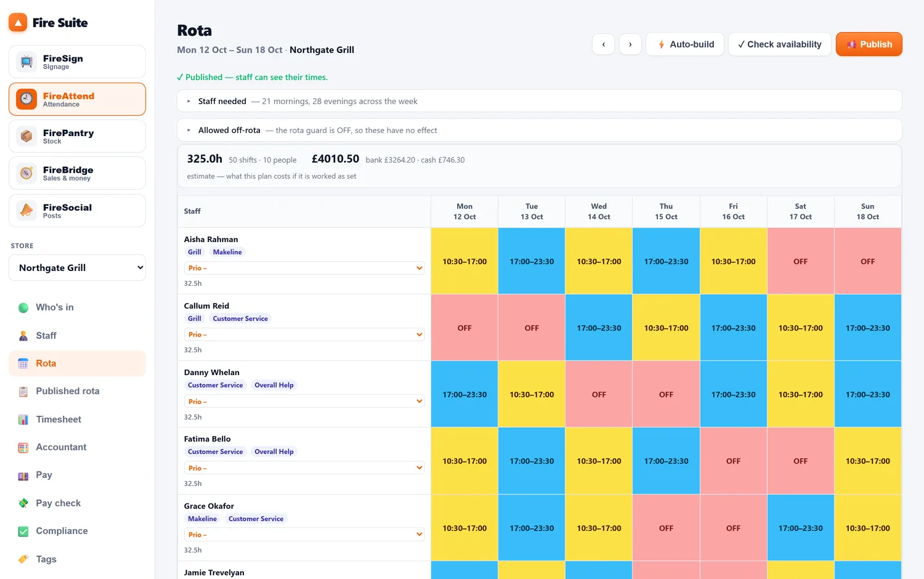Open Aisha Rahman's Prio dropdown

point(304,268)
